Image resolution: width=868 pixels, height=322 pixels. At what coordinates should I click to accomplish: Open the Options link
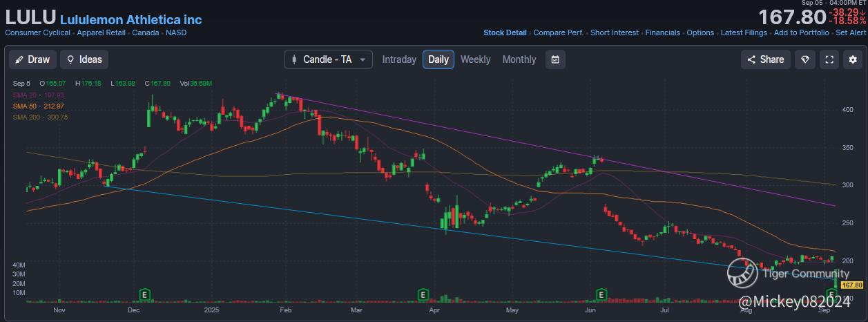click(x=700, y=32)
